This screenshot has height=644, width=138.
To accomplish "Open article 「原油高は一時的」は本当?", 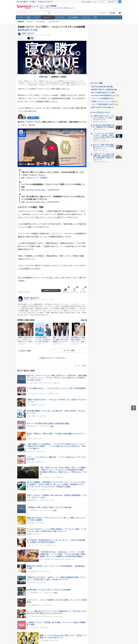I will click(x=49, y=507).
